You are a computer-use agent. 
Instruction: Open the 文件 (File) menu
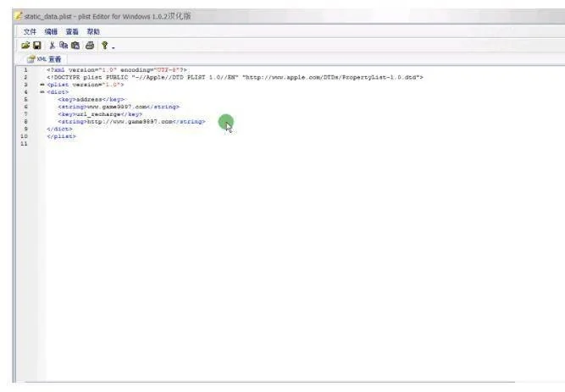pos(30,31)
